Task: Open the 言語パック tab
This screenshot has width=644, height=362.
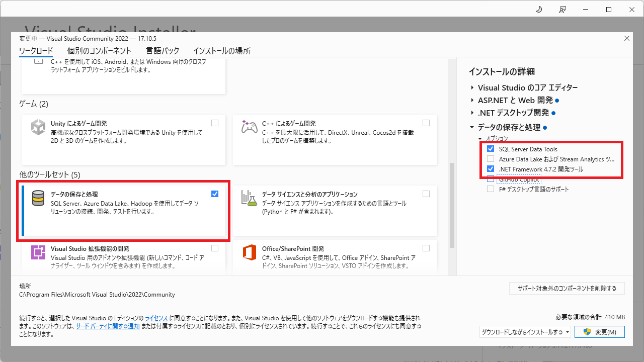Action: (x=162, y=51)
